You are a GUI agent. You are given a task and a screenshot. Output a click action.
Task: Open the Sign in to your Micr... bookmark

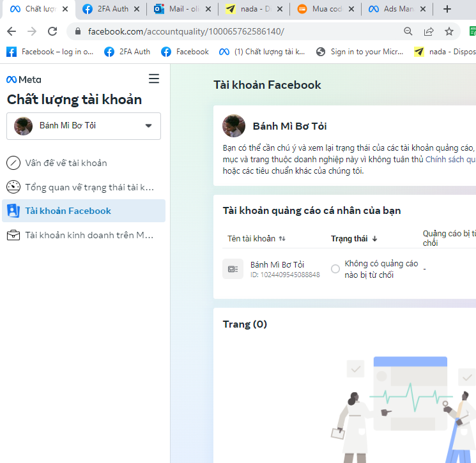[x=360, y=52]
